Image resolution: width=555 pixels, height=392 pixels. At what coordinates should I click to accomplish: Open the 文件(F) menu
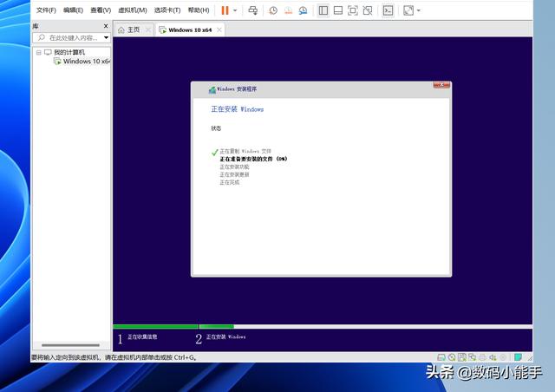pyautogui.click(x=46, y=10)
